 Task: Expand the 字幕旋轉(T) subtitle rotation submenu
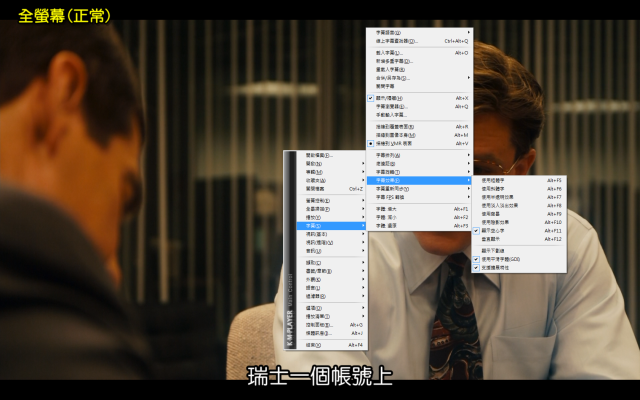pyautogui.click(x=419, y=172)
